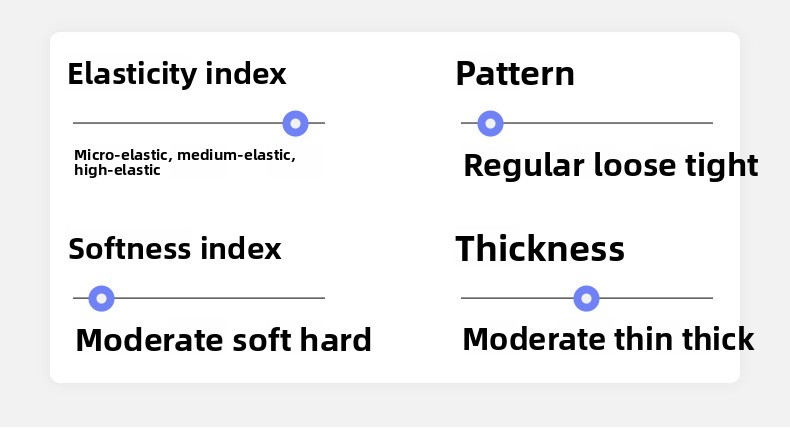Click the Pattern slider handle

click(x=490, y=123)
